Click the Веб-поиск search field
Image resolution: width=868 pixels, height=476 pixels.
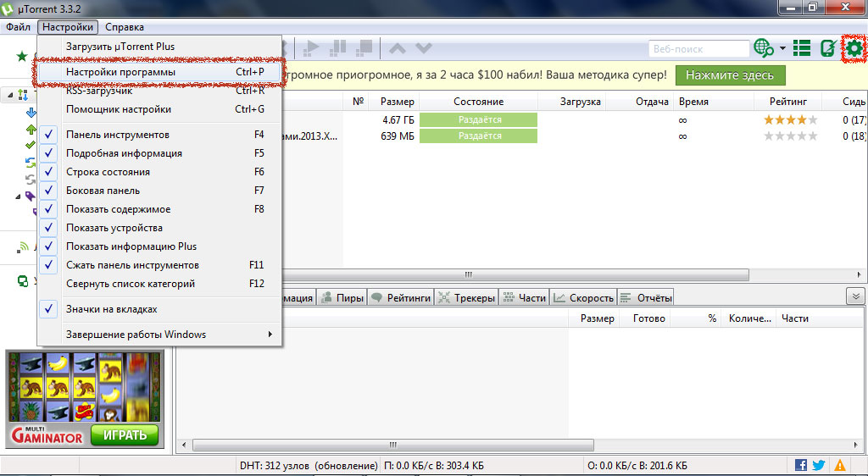point(698,48)
